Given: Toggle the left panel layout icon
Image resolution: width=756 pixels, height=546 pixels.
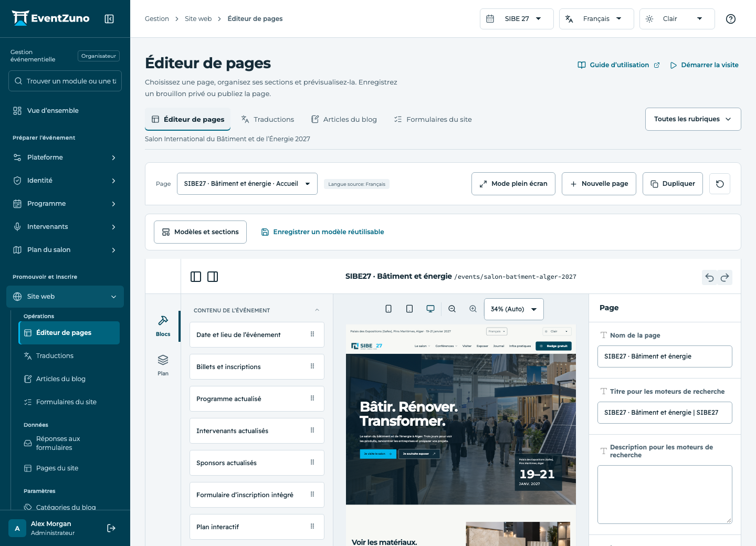Looking at the screenshot, I should [x=196, y=277].
